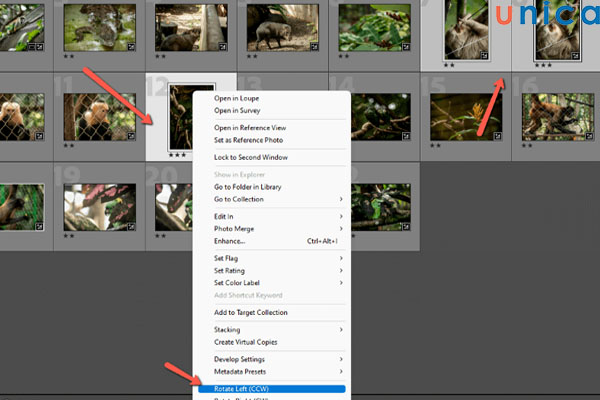Select Set as Reference Photo

[x=249, y=140]
